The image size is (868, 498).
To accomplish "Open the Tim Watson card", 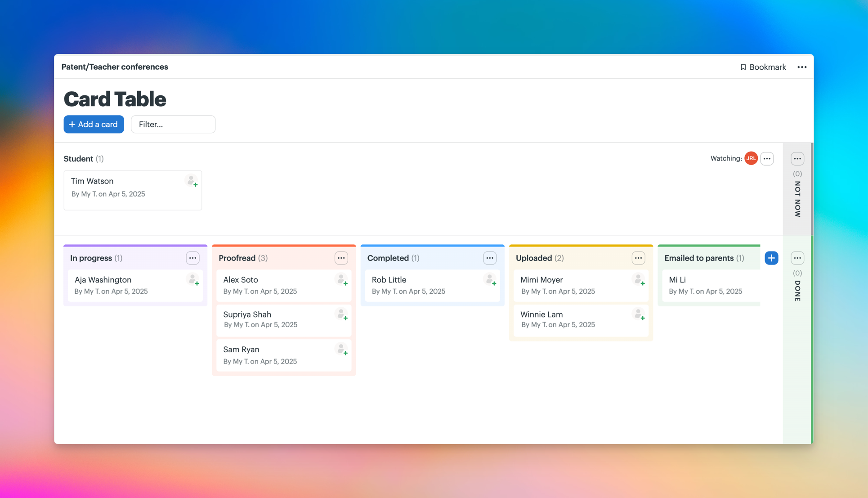I will [x=133, y=190].
